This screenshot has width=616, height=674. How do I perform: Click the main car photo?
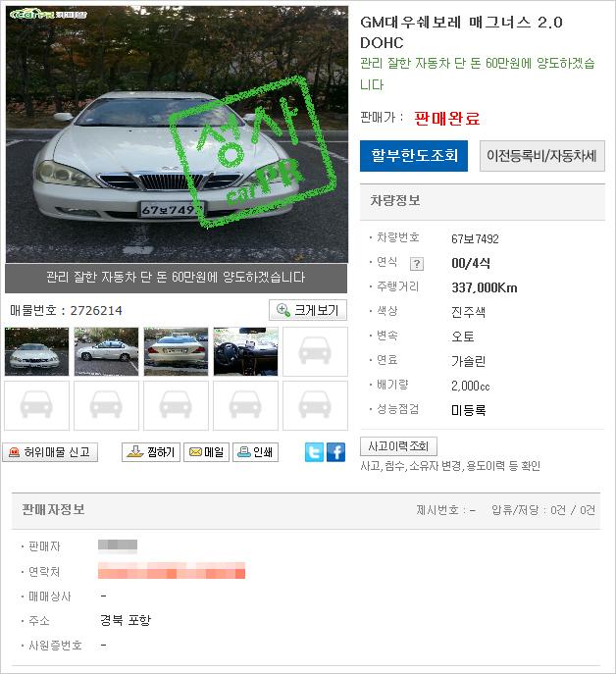177,134
